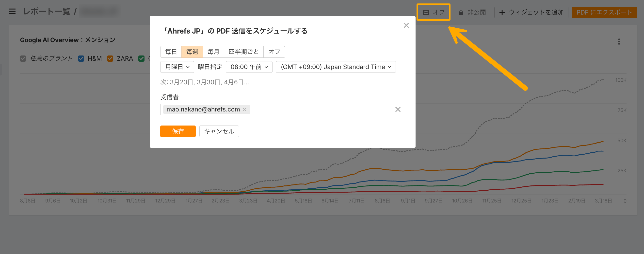
Task: Open the Japan Standard Time zone dropdown
Action: 336,67
